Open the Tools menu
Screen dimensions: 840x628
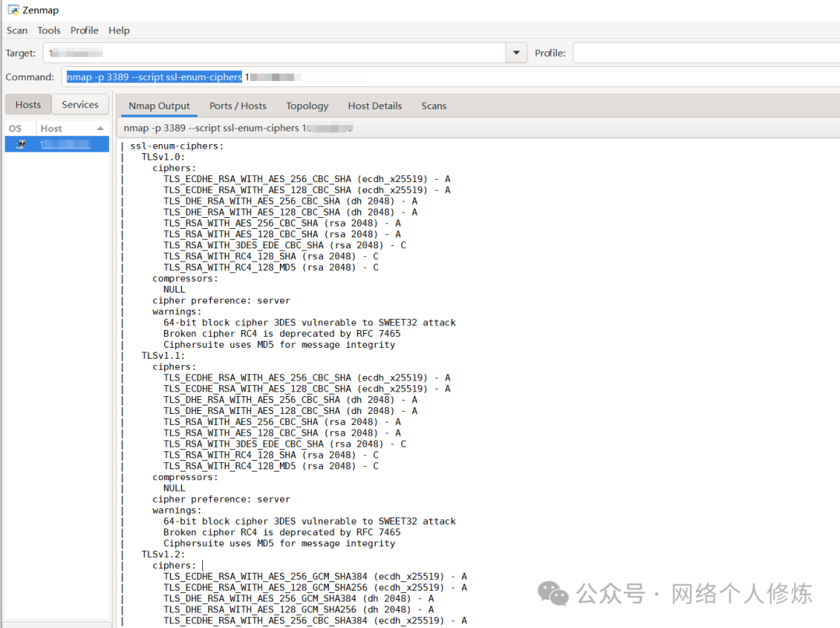coord(49,30)
